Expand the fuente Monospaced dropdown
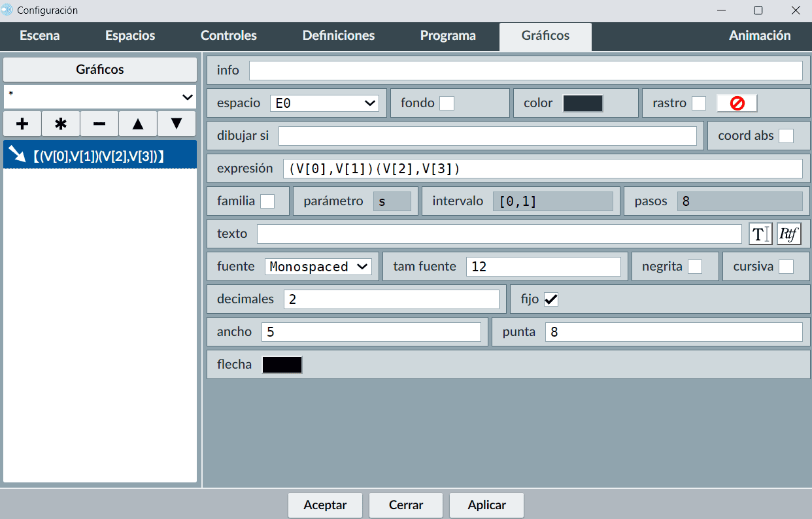Image resolution: width=812 pixels, height=519 pixels. (x=318, y=267)
